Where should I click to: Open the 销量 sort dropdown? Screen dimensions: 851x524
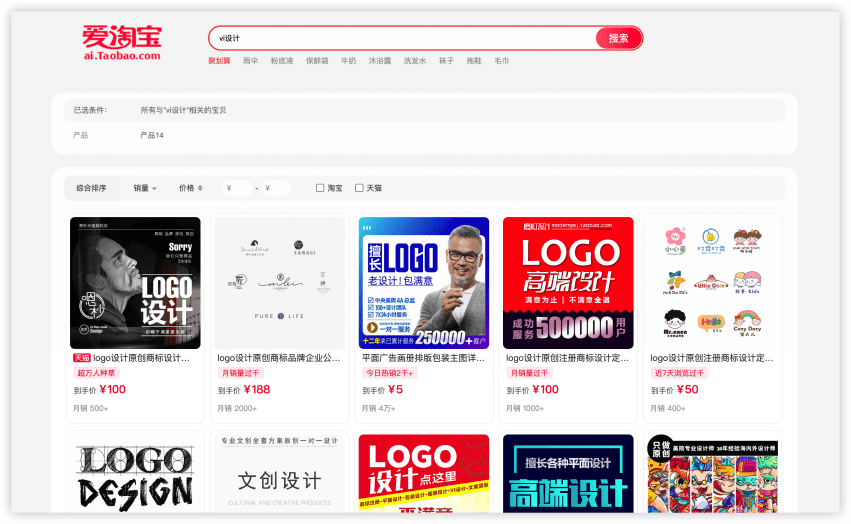click(145, 188)
